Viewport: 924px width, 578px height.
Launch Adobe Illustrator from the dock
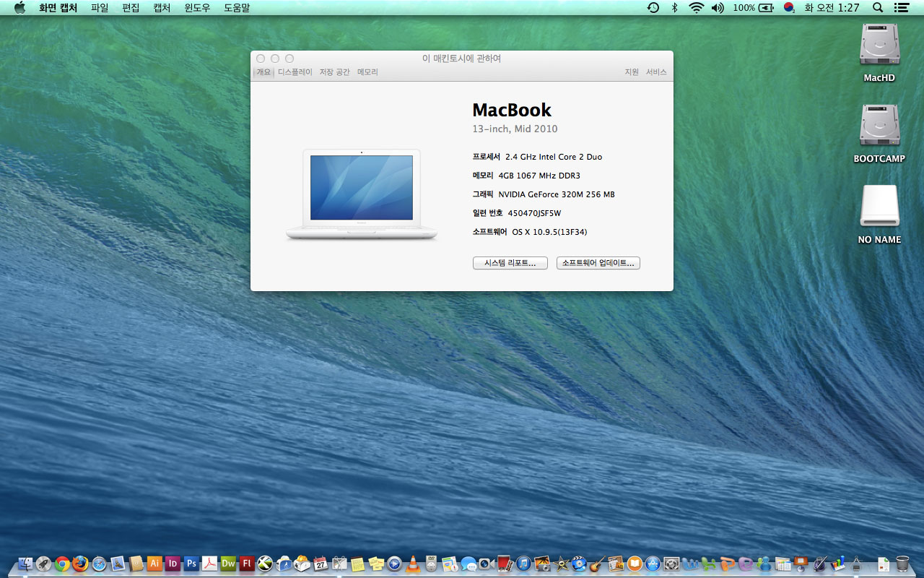click(x=154, y=564)
